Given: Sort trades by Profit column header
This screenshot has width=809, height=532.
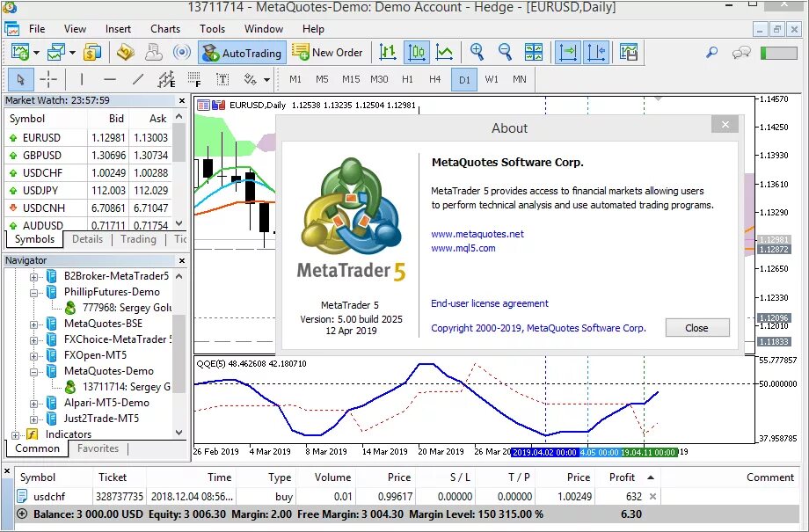Looking at the screenshot, I should point(622,477).
